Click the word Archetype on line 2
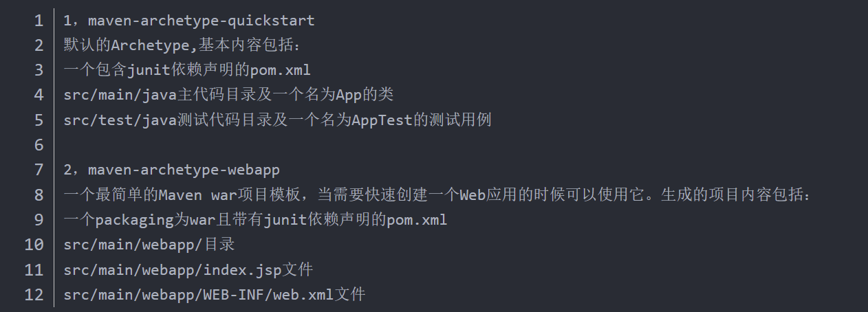The width and height of the screenshot is (868, 312). [149, 45]
